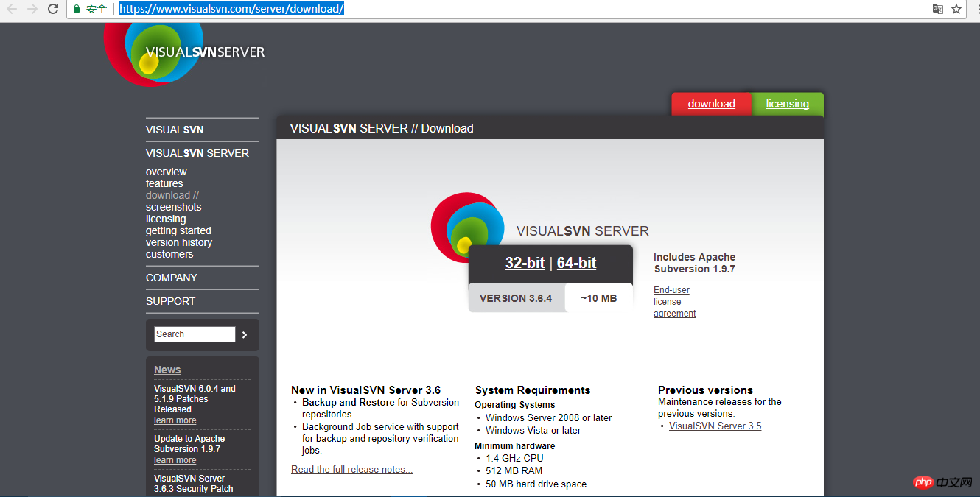Open VISUALSVN section in sidebar
Screen dimensions: 980x497
[x=175, y=130]
